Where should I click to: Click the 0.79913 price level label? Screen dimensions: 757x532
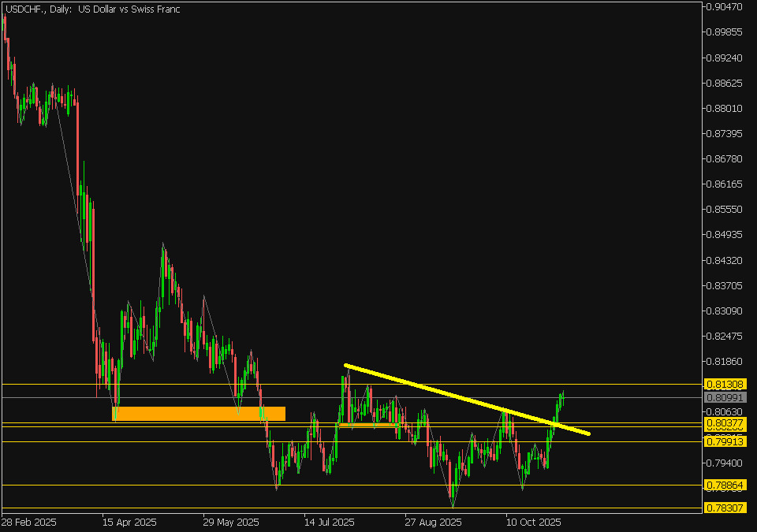pyautogui.click(x=724, y=441)
